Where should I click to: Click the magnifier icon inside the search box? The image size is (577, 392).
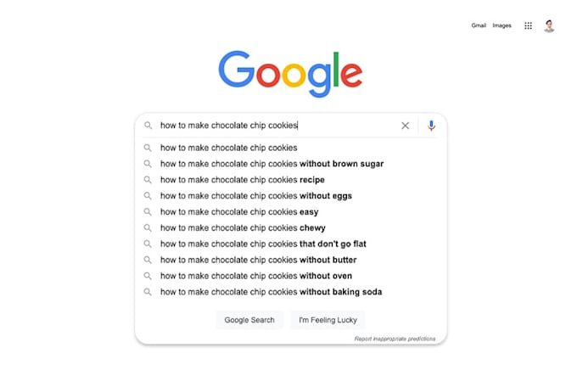pyautogui.click(x=148, y=126)
